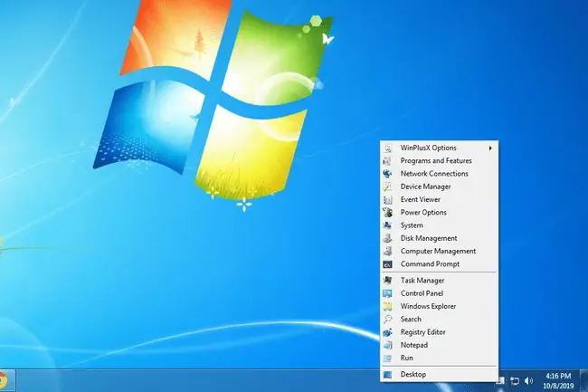The height and width of the screenshot is (392, 588).
Task: Click the Computer Management icon
Action: [388, 251]
